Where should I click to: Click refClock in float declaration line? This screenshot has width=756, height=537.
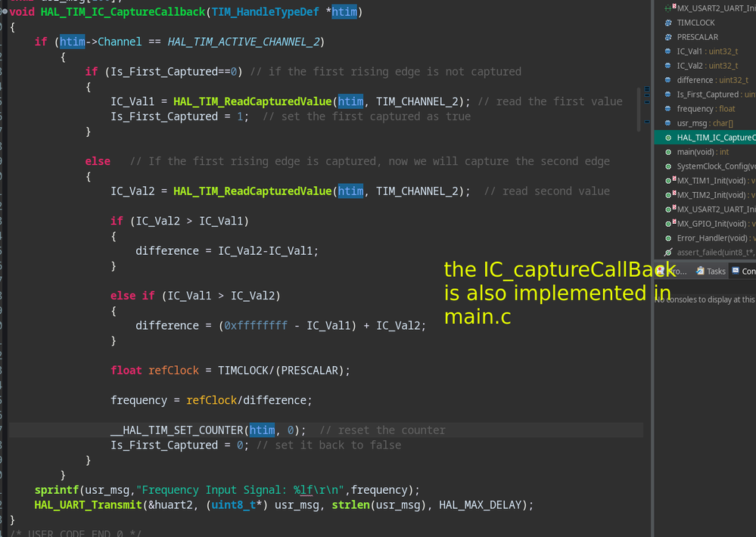173,371
